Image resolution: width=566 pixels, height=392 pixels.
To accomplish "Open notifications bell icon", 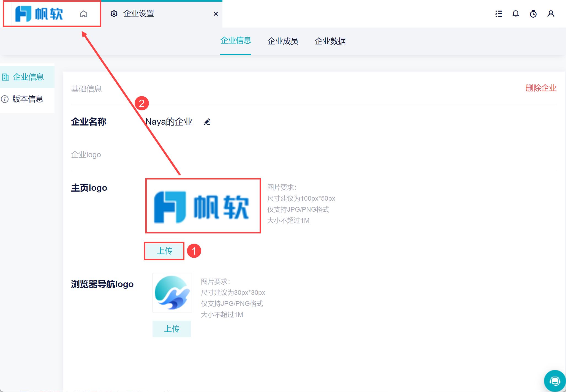I will 516,14.
